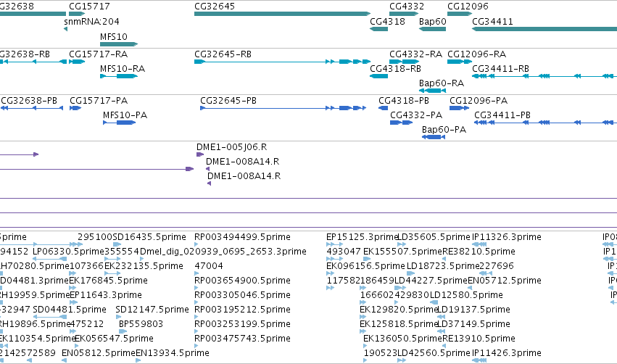The image size is (617, 364).
Task: Open the CG4318 gene label
Action: (388, 21)
